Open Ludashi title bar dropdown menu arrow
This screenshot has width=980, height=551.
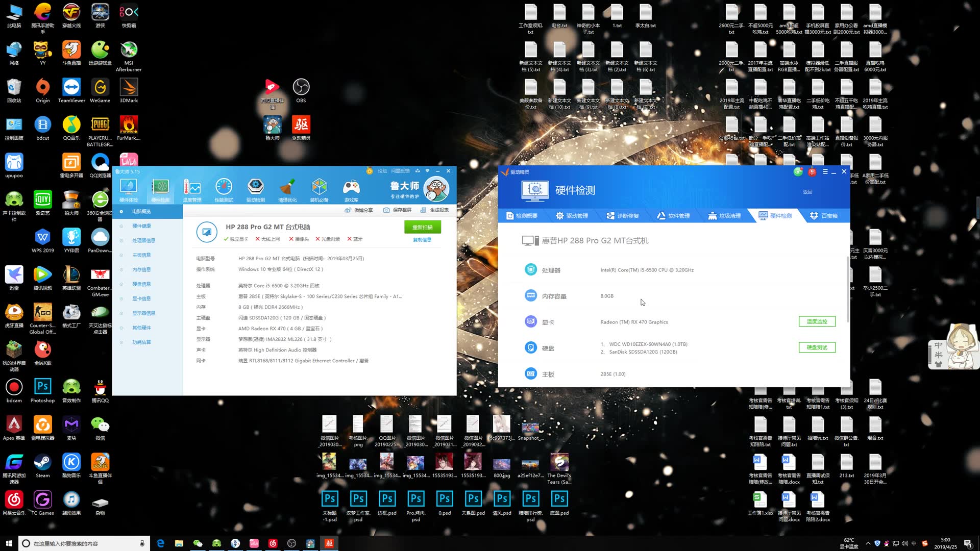(427, 171)
